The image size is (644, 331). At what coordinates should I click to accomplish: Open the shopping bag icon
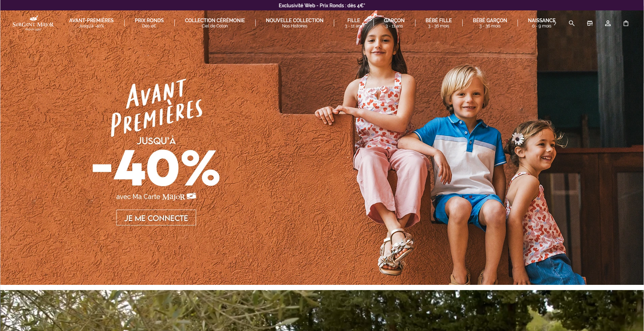point(626,23)
